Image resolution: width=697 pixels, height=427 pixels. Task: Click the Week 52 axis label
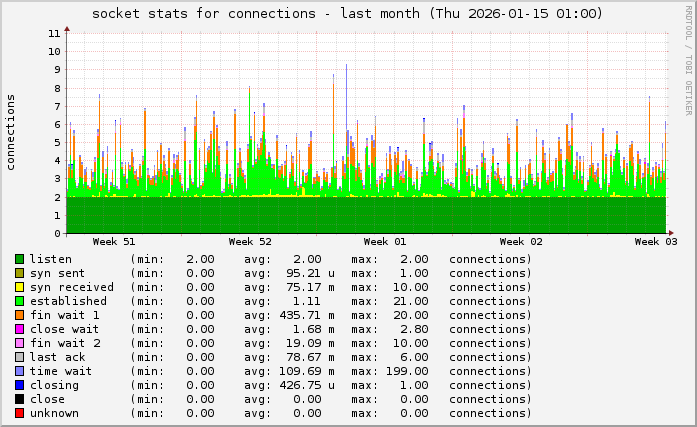(x=250, y=241)
